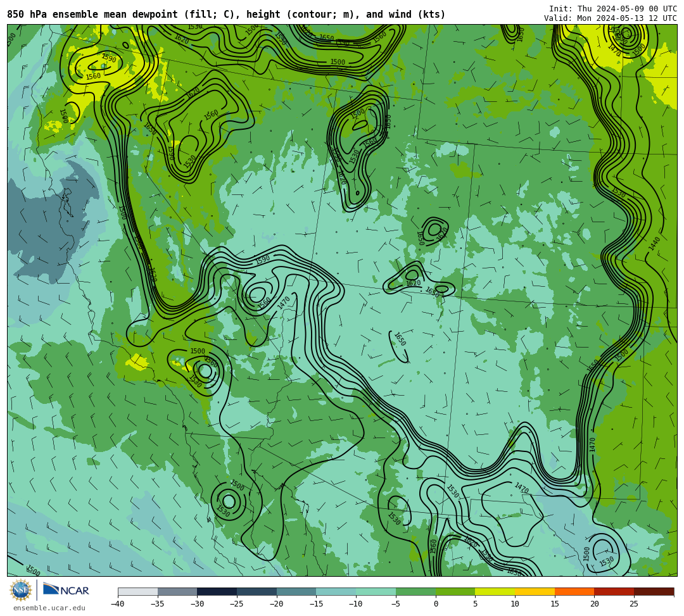Click the -15 colorbar tick label

[x=316, y=604]
